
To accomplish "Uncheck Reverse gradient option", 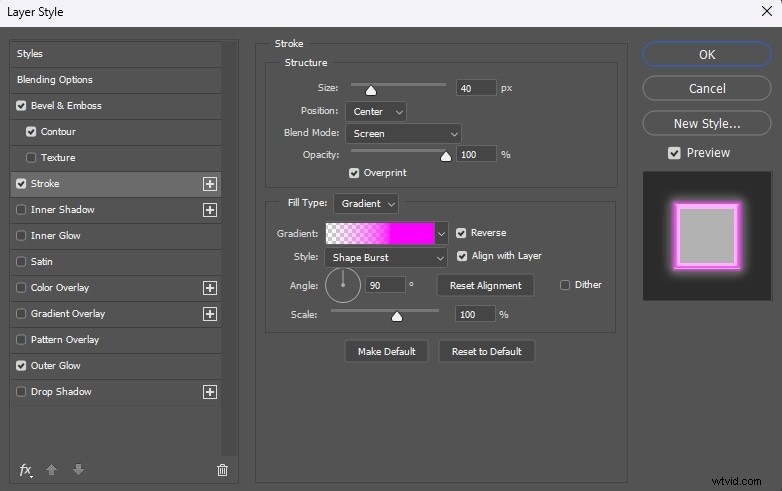I will [461, 233].
